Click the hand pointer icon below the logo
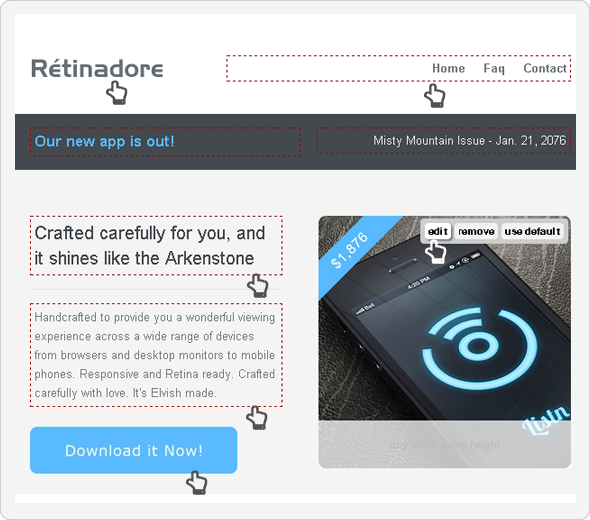Screen dimensions: 590x520 [x=117, y=93]
